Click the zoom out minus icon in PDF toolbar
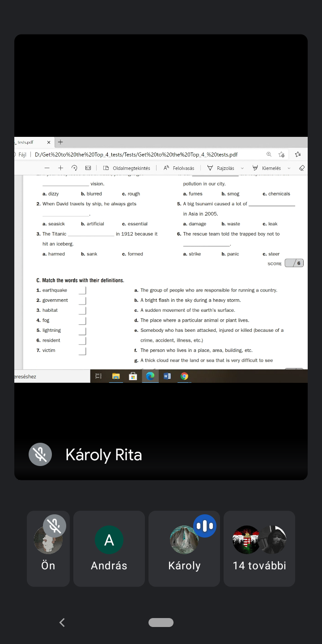Screen dimensions: 322x644 (x=47, y=168)
